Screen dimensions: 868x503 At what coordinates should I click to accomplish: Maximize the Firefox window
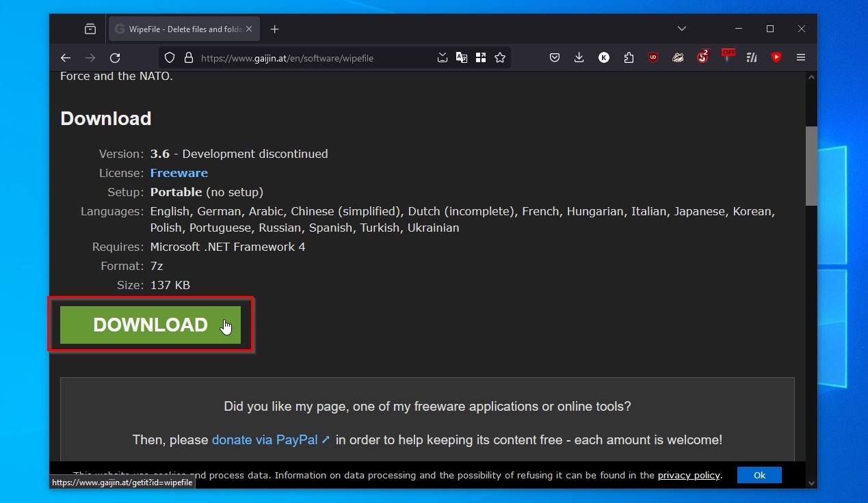point(770,29)
